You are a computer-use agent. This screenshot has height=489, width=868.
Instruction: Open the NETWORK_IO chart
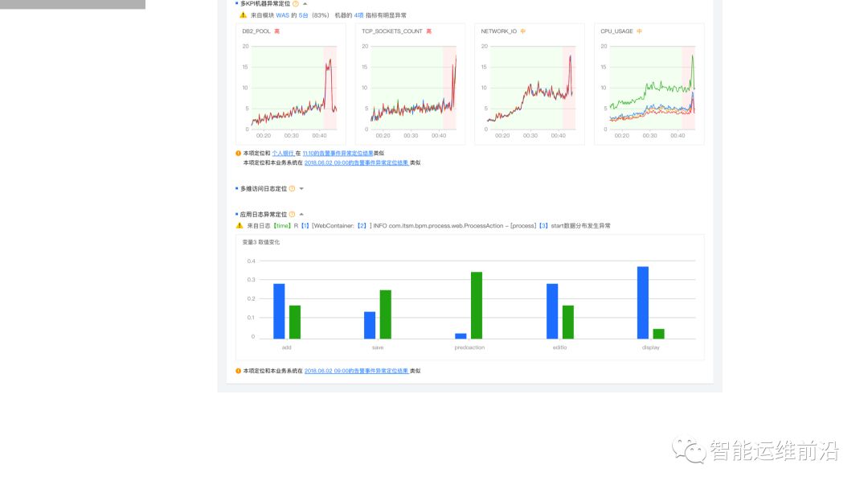[x=530, y=84]
